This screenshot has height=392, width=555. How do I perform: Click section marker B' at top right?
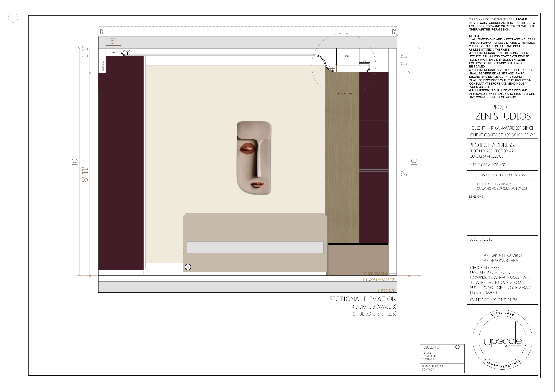coord(394,32)
